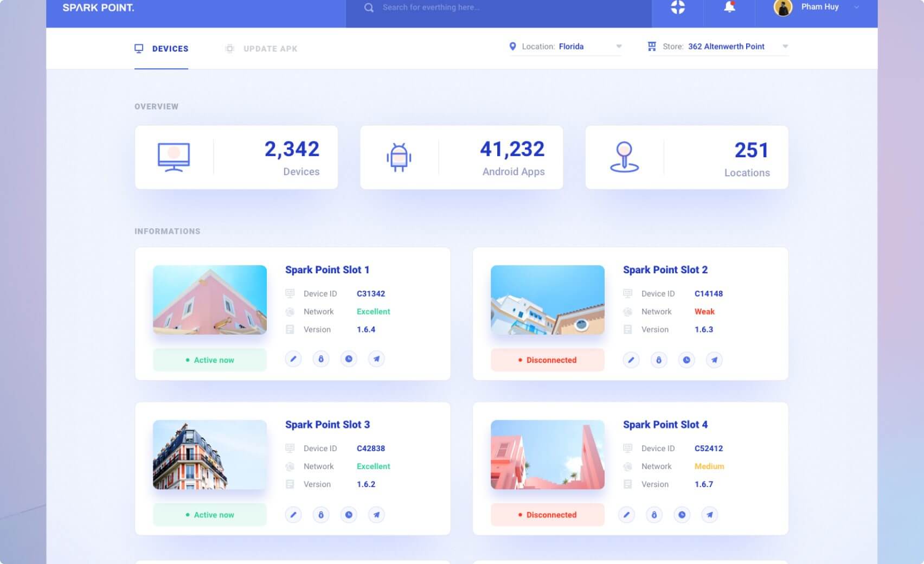Select the edit pencil icon for Spark Point Slot 1
This screenshot has width=924, height=564.
[x=293, y=358]
